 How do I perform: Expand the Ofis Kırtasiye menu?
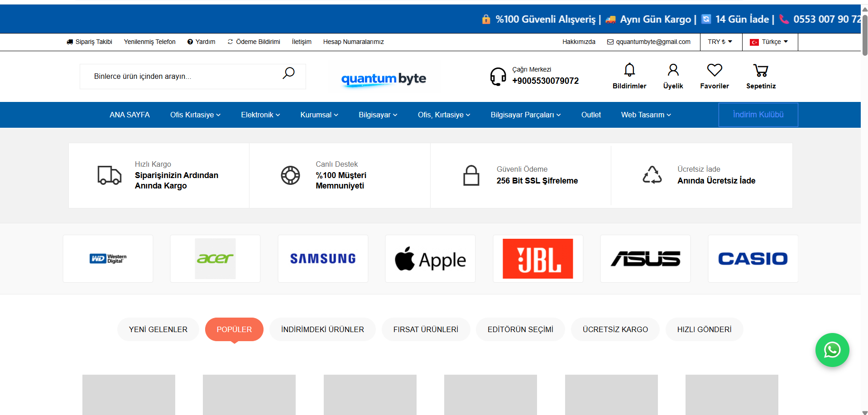click(x=195, y=115)
